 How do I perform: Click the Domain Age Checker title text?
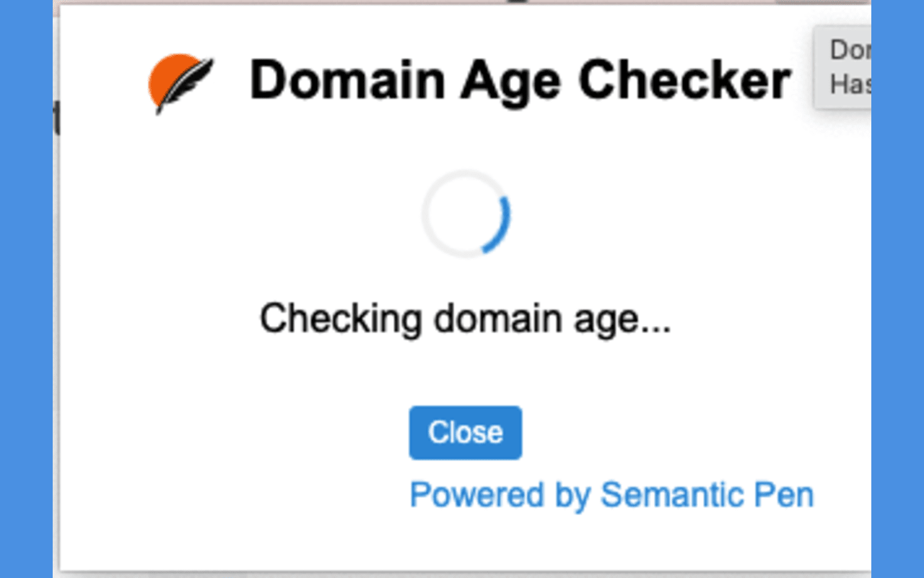(x=519, y=79)
